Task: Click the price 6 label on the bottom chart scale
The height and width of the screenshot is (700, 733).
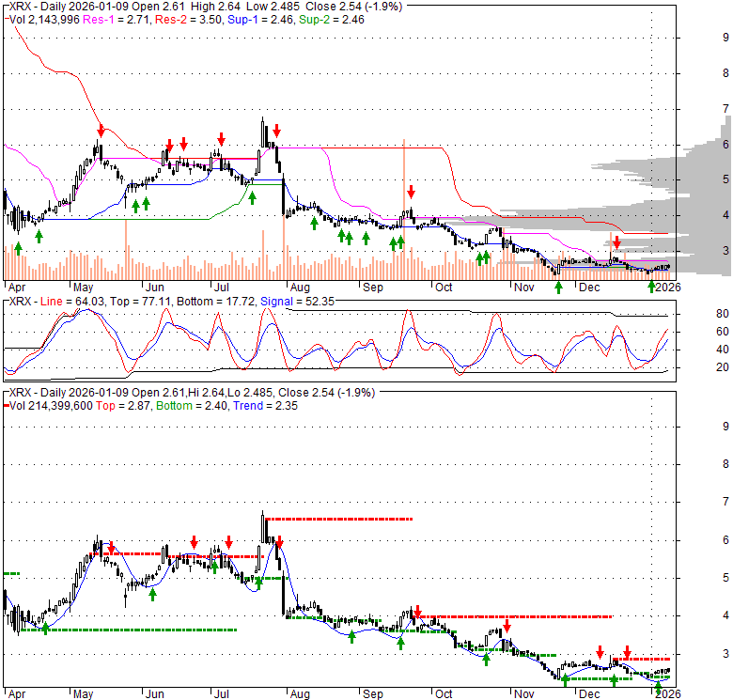Action: click(x=725, y=539)
